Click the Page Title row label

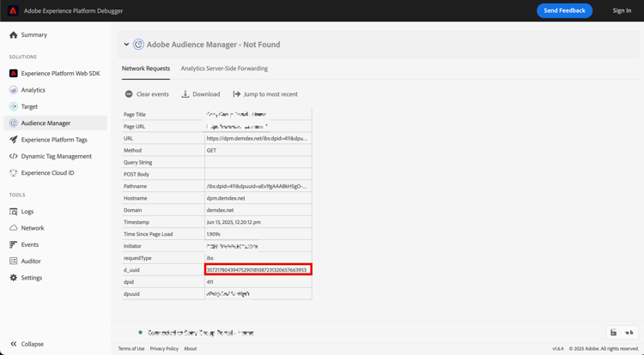pyautogui.click(x=135, y=114)
